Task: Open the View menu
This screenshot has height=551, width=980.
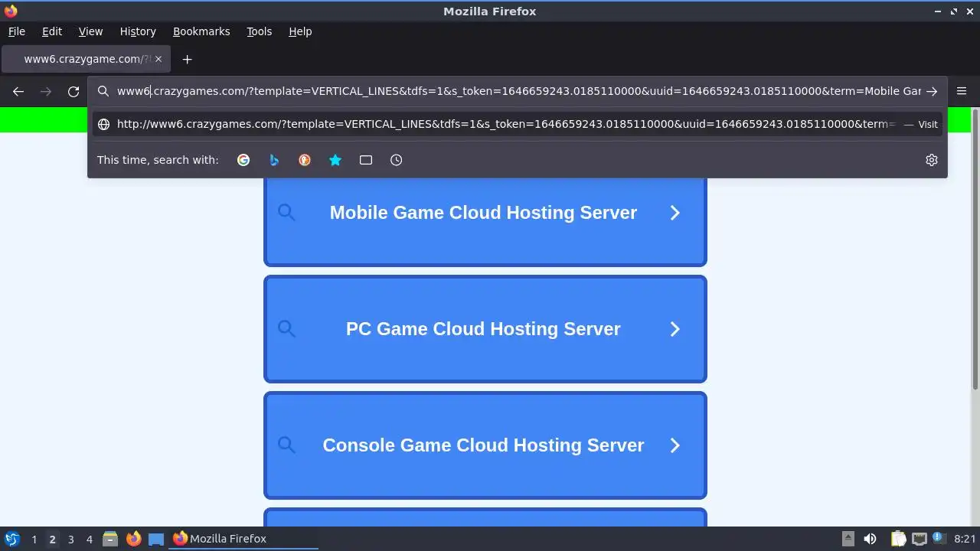Action: tap(90, 31)
